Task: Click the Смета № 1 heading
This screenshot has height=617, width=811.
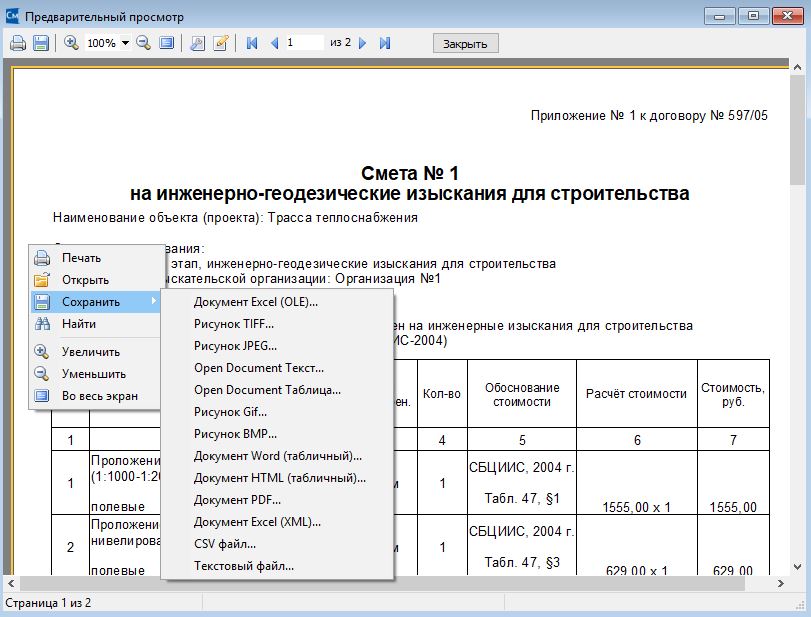Action: click(x=410, y=173)
